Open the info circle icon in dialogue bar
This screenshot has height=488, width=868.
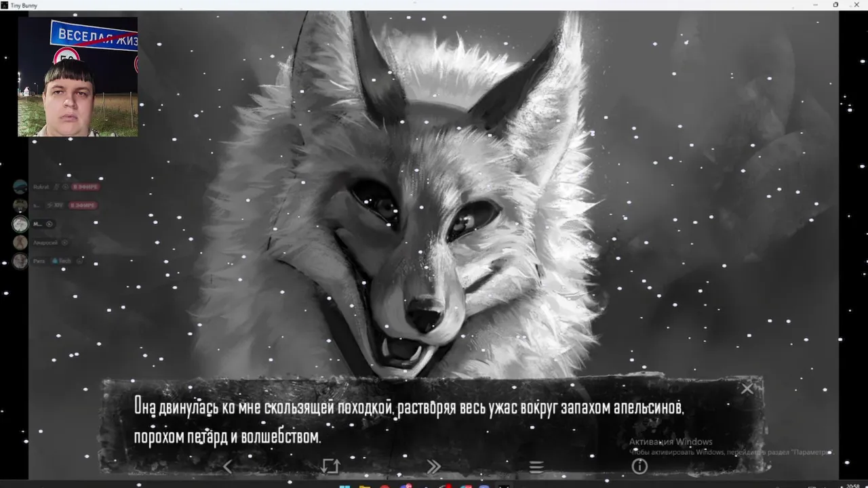(639, 466)
